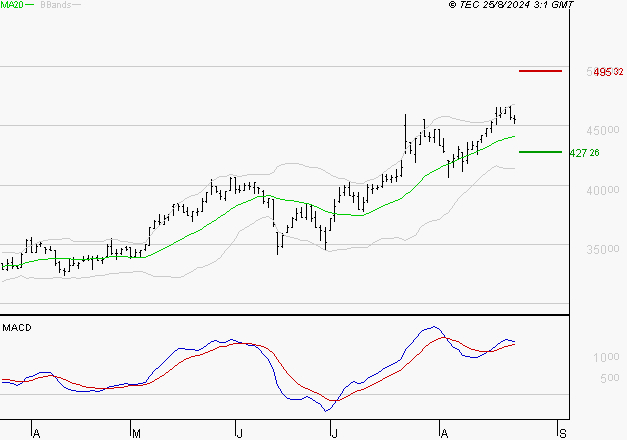Click the green 427 support level label
Viewport: 627px width, 440px height.
coord(584,153)
